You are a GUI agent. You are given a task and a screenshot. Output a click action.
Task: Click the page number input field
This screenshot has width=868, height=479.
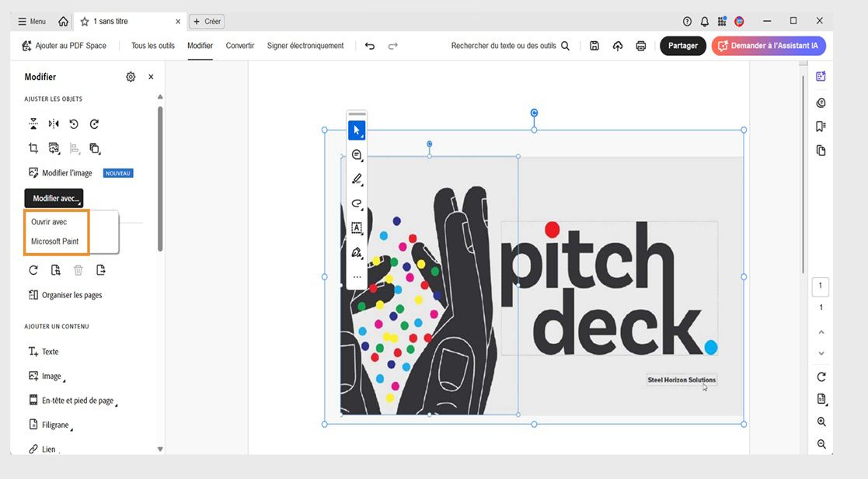click(820, 286)
